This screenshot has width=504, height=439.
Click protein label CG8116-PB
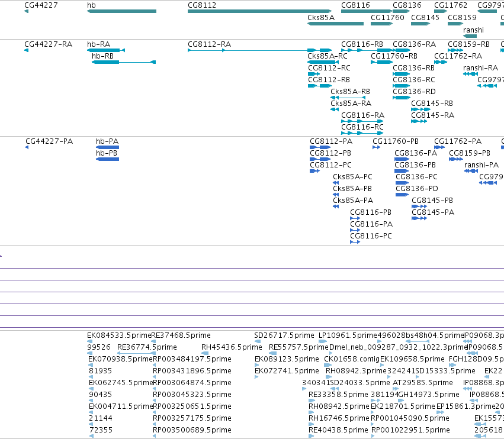pos(371,212)
